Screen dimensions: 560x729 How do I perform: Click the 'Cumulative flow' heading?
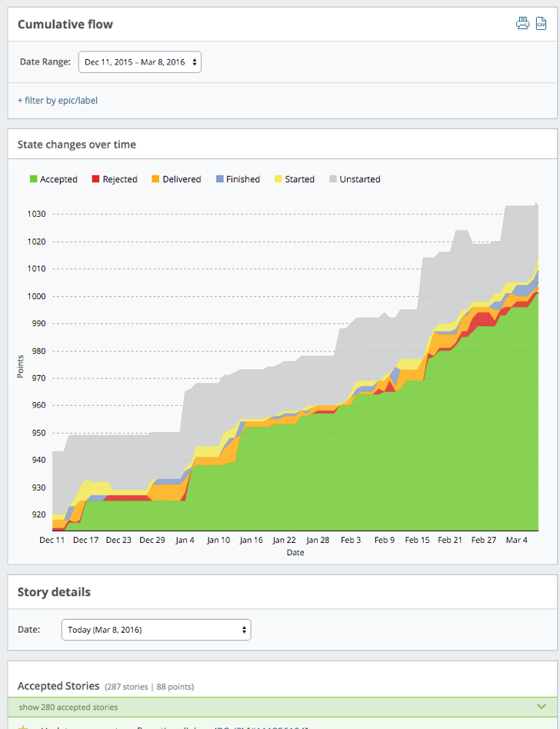(x=65, y=24)
